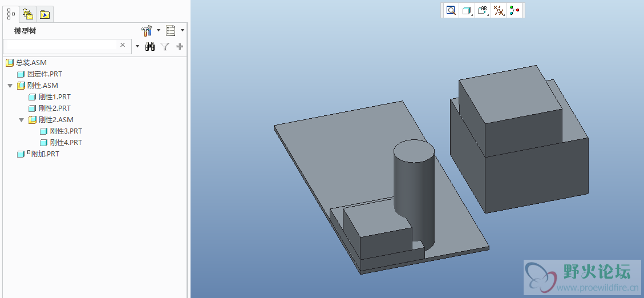Click the 刚性2.ASM assembly icon
The width and height of the screenshot is (644, 298).
33,120
